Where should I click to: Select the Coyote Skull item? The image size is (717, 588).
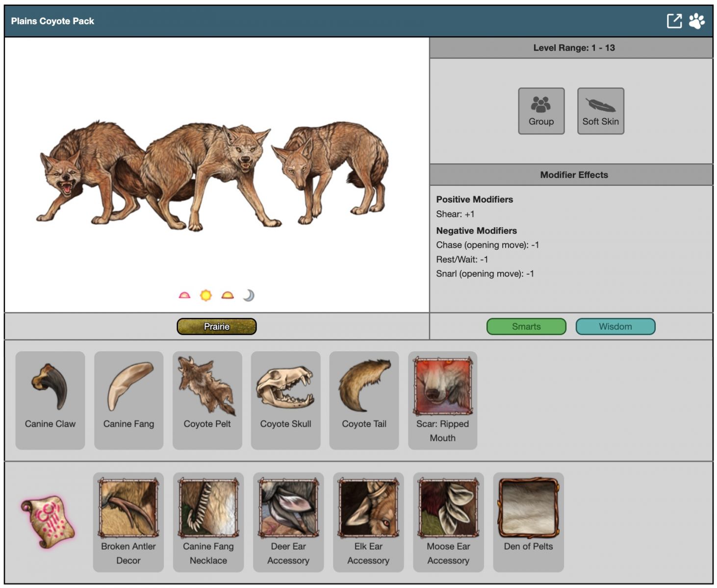tap(285, 400)
